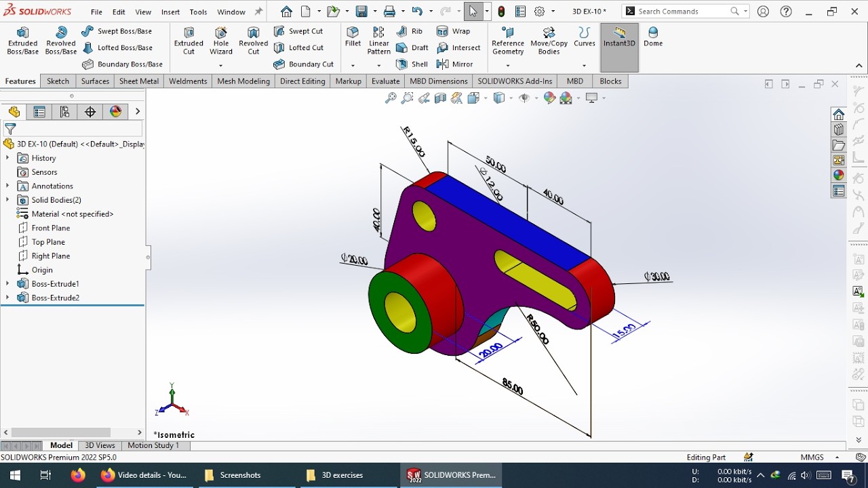This screenshot has height=488, width=868.
Task: Select the Extruded Boss/Base tool
Action: (22, 41)
